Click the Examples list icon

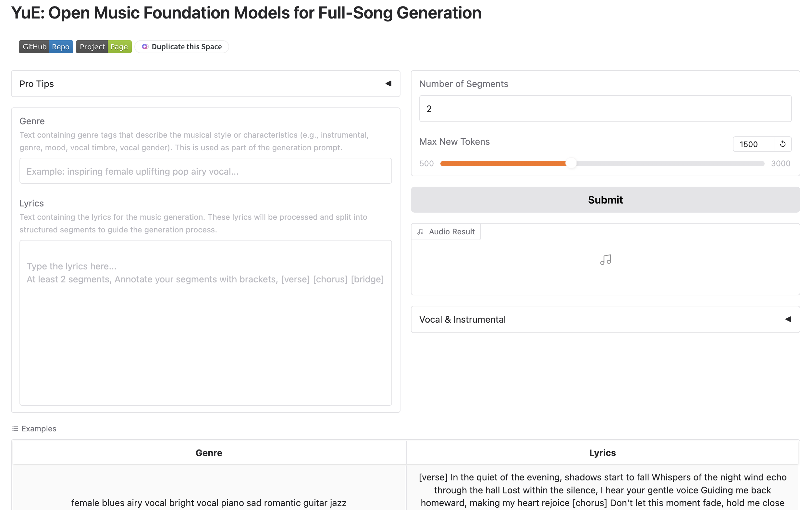(x=15, y=428)
